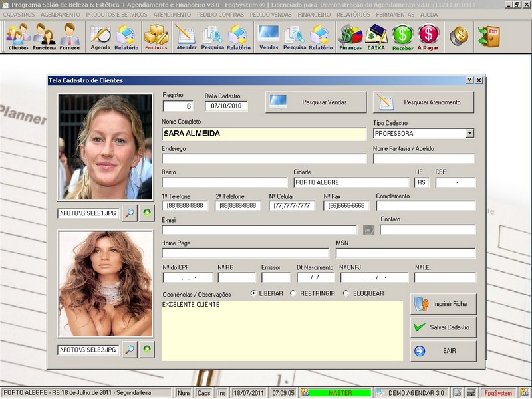The height and width of the screenshot is (399, 532).
Task: Click the exit door toolbar icon
Action: (x=489, y=36)
